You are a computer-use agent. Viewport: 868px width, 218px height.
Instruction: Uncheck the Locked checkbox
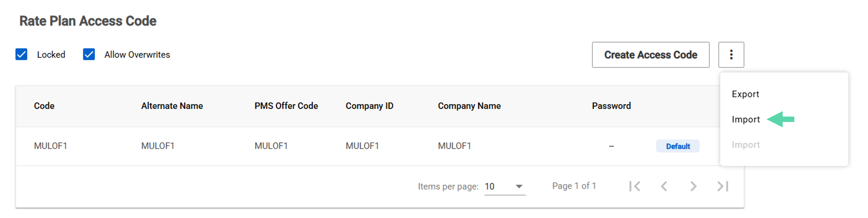coord(22,54)
